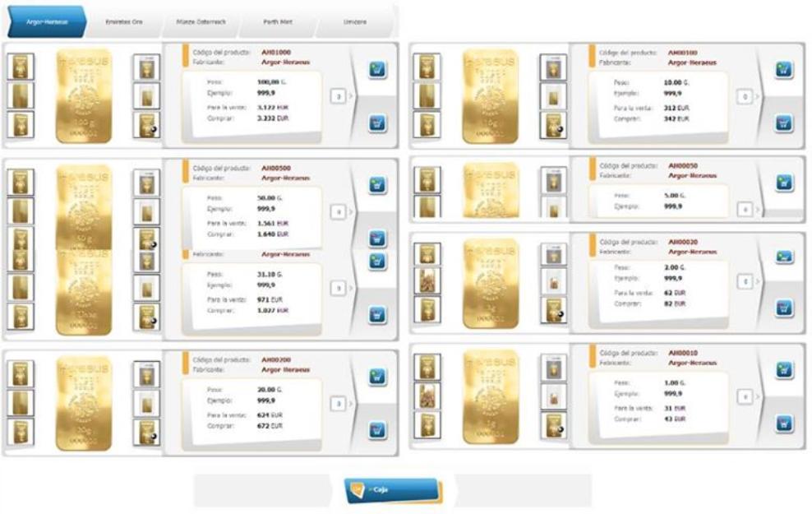Focus the quantity box for the 2 g bar
This screenshot has height=514, width=812.
point(745,281)
